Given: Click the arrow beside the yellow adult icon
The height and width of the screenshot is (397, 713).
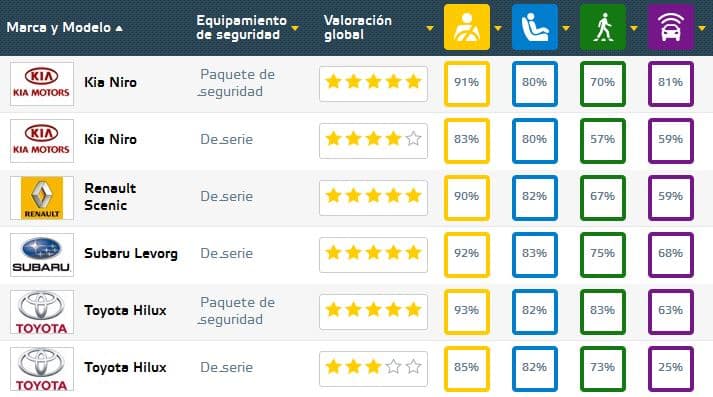Looking at the screenshot, I should click(x=498, y=28).
